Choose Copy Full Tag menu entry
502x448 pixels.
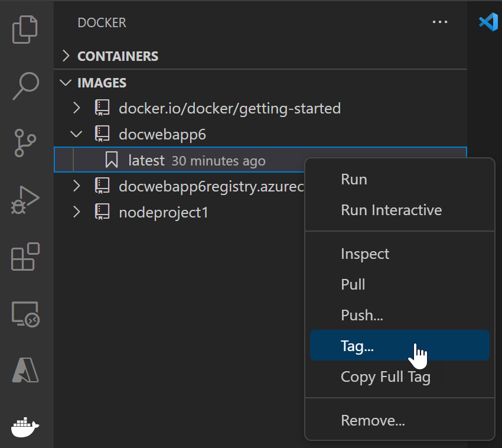coord(400,376)
